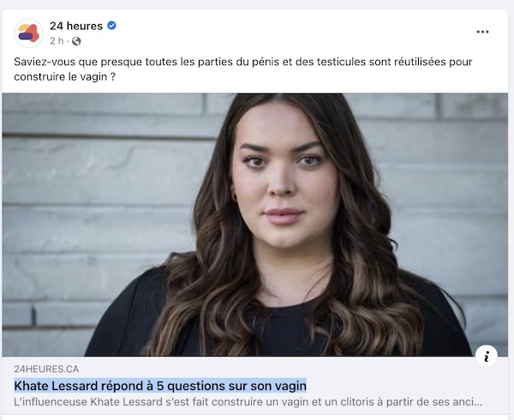Image resolution: width=514 pixels, height=420 pixels.
Task: Open the "24 heures" page name
Action: (x=76, y=26)
